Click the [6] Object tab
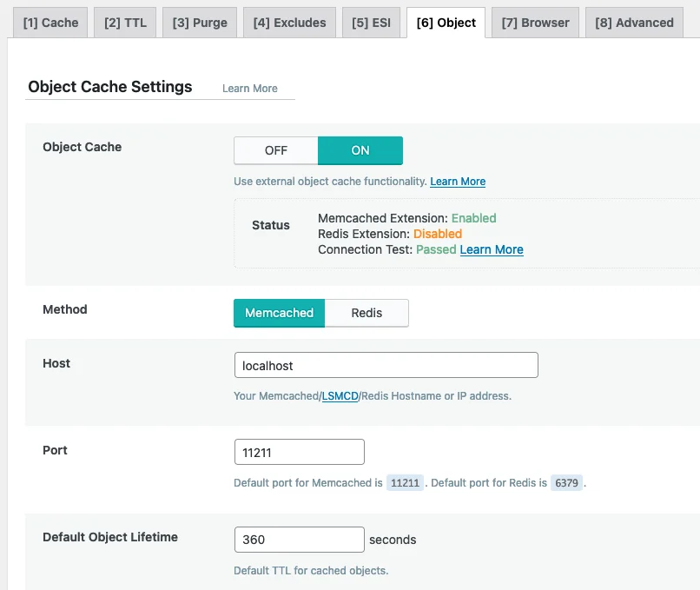Screen dimensions: 700x590 [x=446, y=23]
